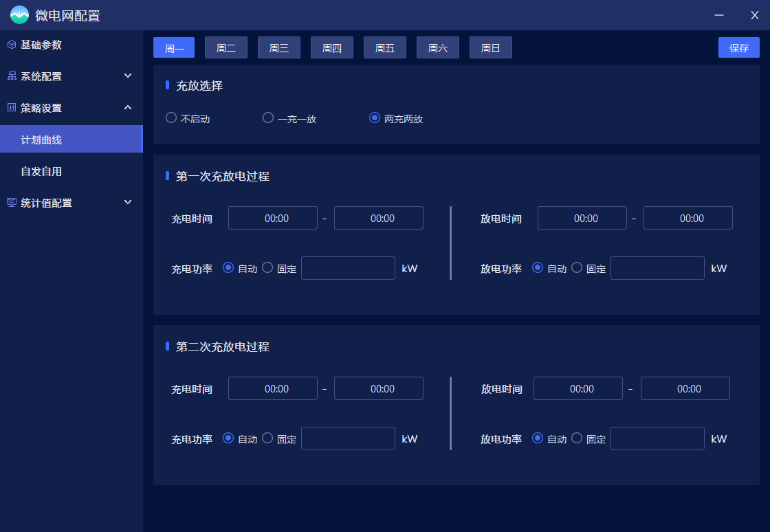This screenshot has width=770, height=532.
Task: Click the 保存 button
Action: pos(738,47)
